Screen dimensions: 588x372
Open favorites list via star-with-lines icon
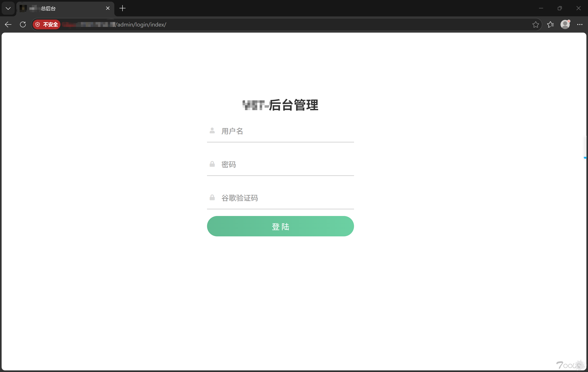click(x=550, y=24)
